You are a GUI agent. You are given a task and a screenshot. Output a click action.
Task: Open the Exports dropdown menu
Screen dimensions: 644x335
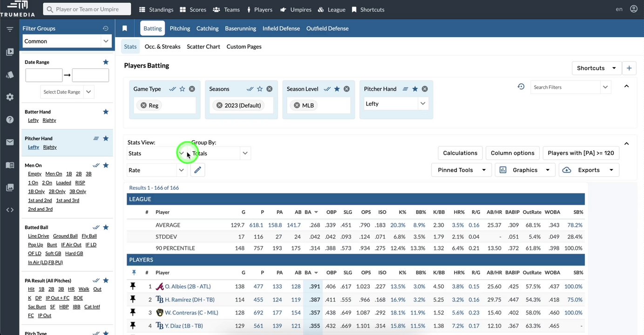coord(589,170)
